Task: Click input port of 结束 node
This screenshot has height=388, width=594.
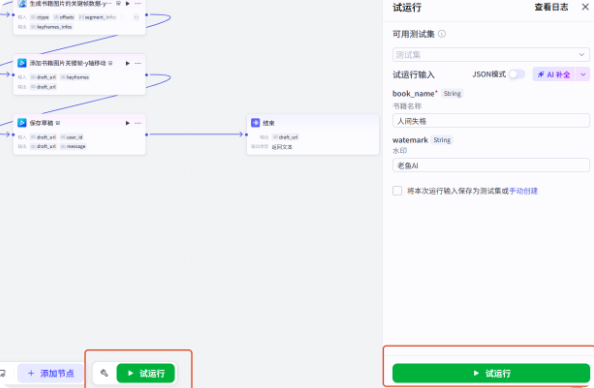Action: [246, 135]
